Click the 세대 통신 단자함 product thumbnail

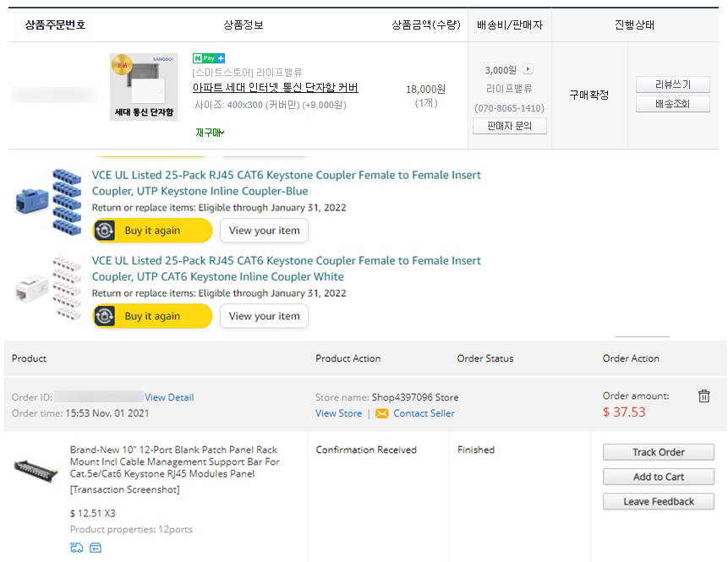pos(144,87)
